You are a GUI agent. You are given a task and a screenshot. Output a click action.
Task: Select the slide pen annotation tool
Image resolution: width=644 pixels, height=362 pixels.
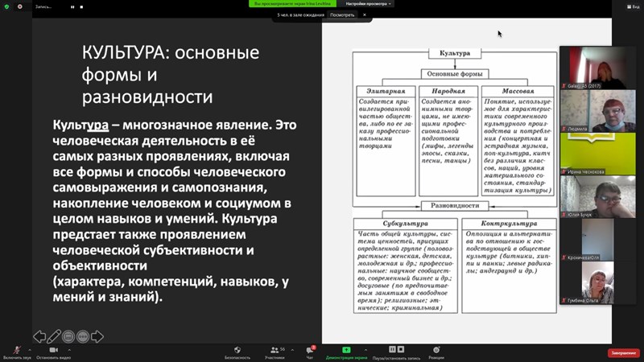click(x=54, y=336)
